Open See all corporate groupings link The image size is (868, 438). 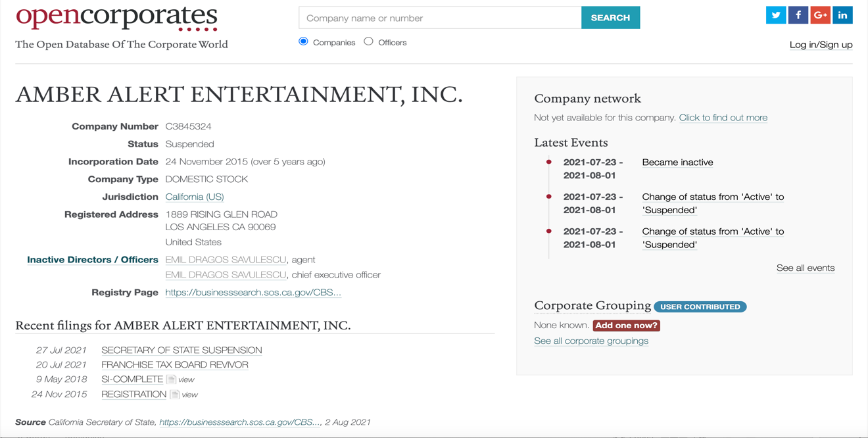(x=591, y=341)
